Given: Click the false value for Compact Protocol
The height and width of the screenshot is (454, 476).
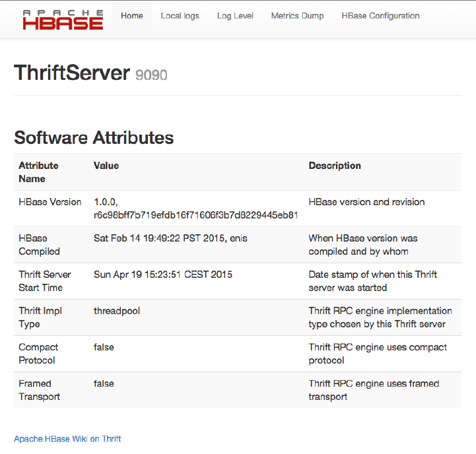Looking at the screenshot, I should coord(104,347).
